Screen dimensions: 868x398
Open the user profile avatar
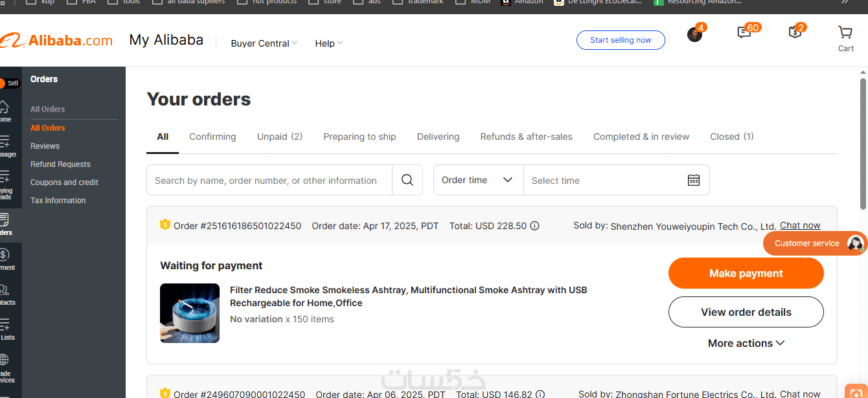point(695,34)
